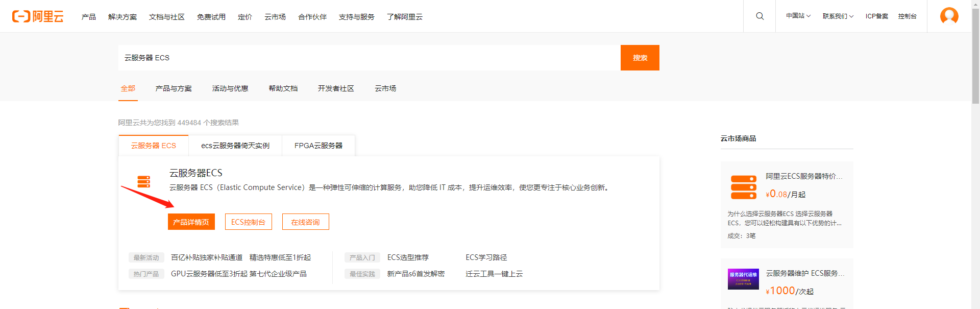Open the 定价 menu item
Screen dimensions: 980x309
pos(245,17)
